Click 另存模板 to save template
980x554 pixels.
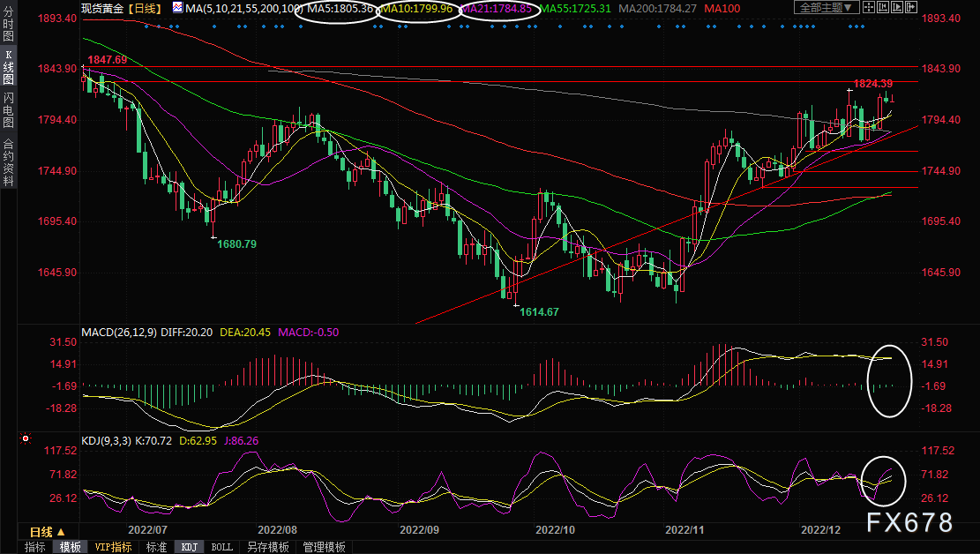[267, 547]
